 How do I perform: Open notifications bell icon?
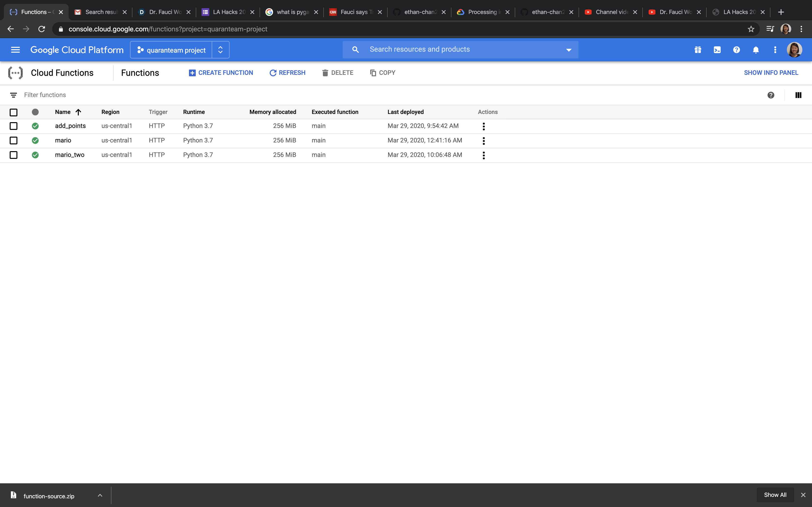tap(756, 50)
